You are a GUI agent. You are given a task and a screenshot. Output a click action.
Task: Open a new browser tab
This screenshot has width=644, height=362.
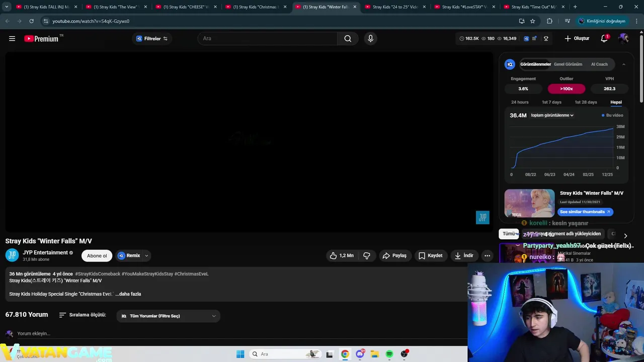click(575, 7)
